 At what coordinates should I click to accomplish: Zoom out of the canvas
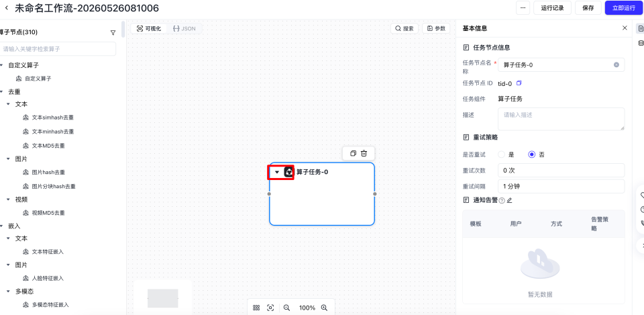(286, 308)
